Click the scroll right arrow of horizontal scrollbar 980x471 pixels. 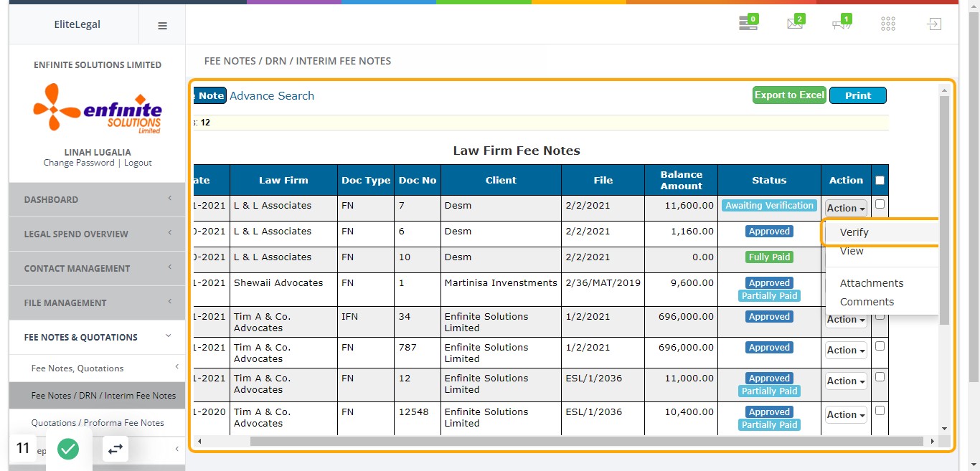click(x=933, y=441)
